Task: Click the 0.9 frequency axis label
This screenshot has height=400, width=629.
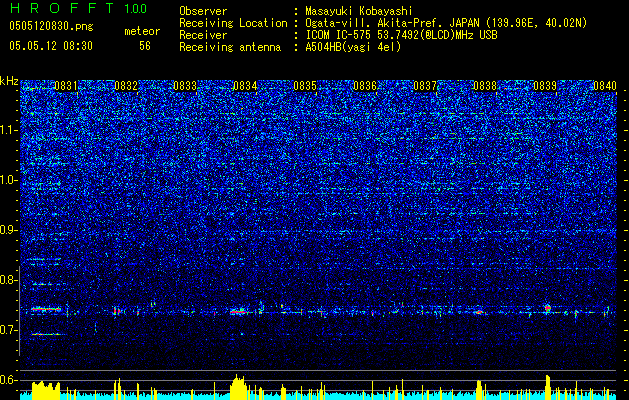Action: tap(9, 231)
